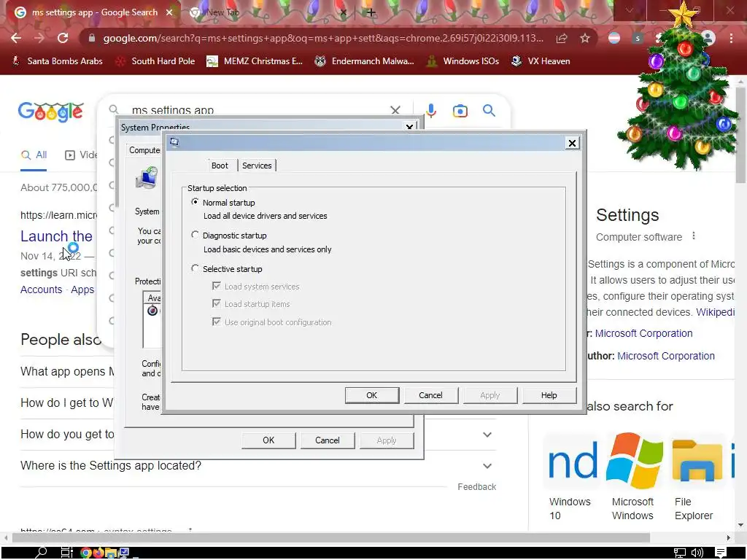Open Task View on the taskbar
This screenshot has width=747, height=560.
coord(66,553)
